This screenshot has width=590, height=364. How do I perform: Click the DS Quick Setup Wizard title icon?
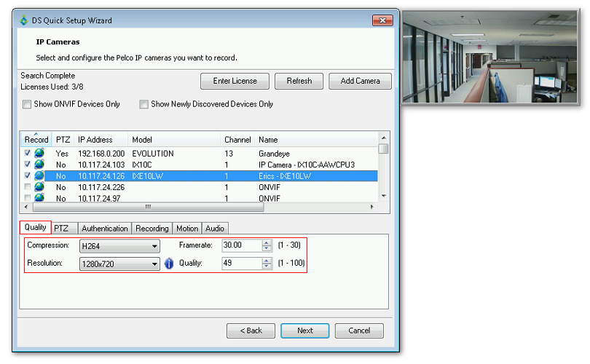point(23,20)
